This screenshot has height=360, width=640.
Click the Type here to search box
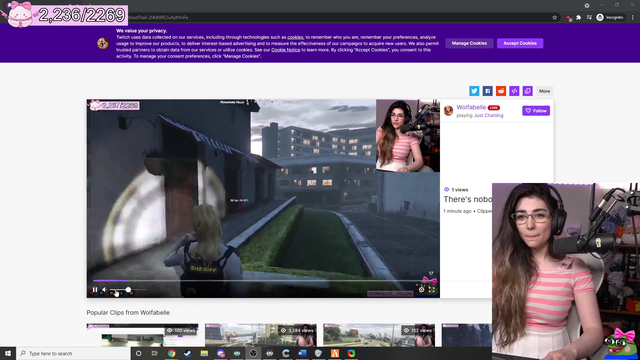(73, 353)
